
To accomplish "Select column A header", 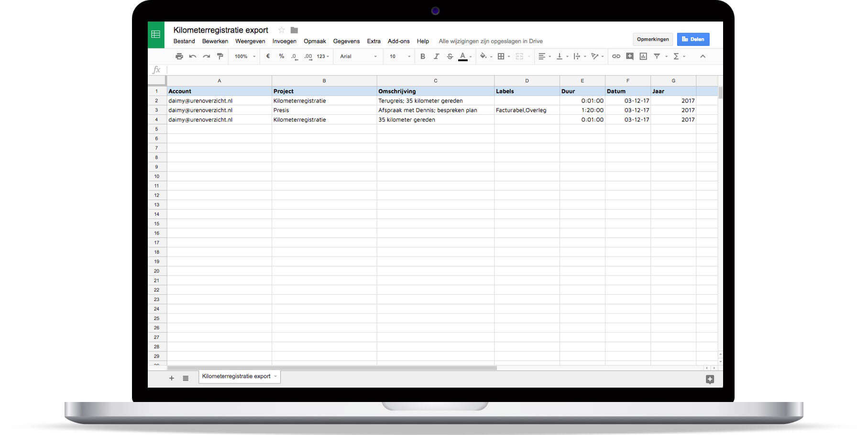I will [220, 81].
